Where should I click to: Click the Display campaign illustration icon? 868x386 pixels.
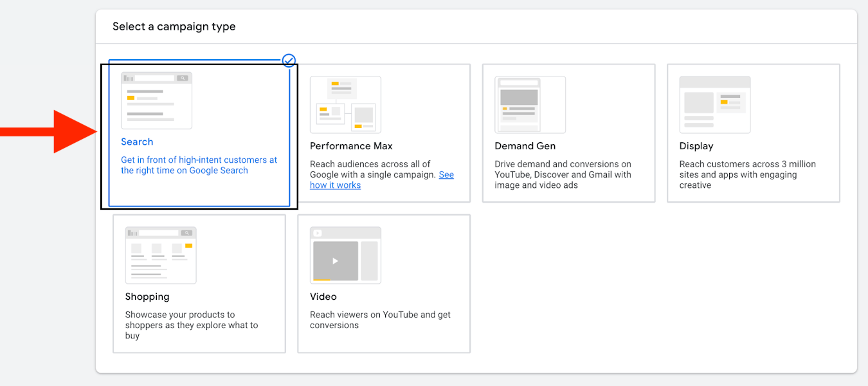click(714, 104)
